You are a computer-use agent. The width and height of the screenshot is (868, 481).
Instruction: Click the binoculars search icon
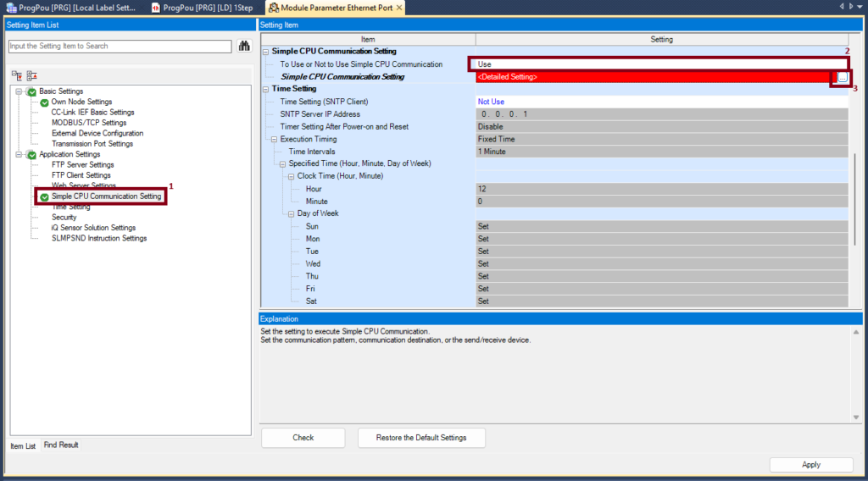(x=243, y=46)
